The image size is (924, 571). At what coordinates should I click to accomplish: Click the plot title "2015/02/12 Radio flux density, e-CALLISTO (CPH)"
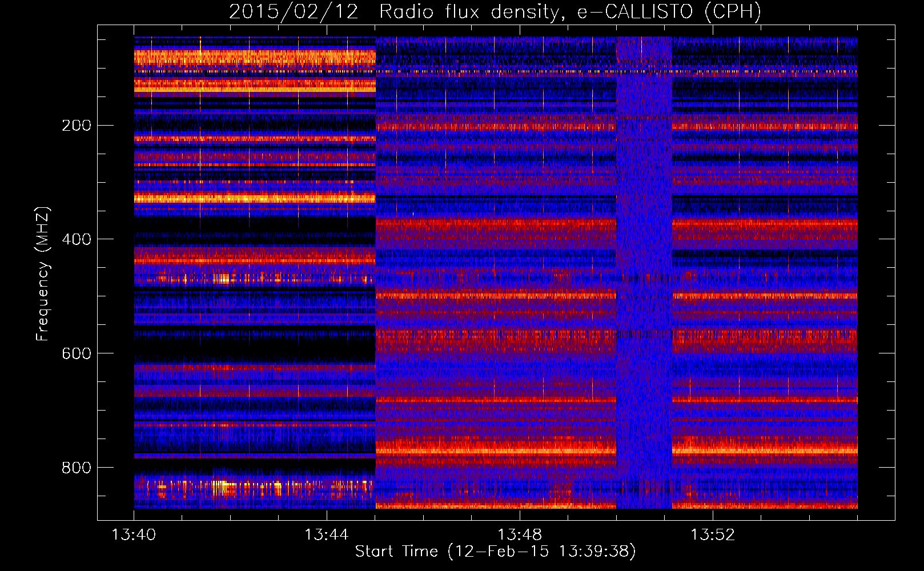click(495, 11)
